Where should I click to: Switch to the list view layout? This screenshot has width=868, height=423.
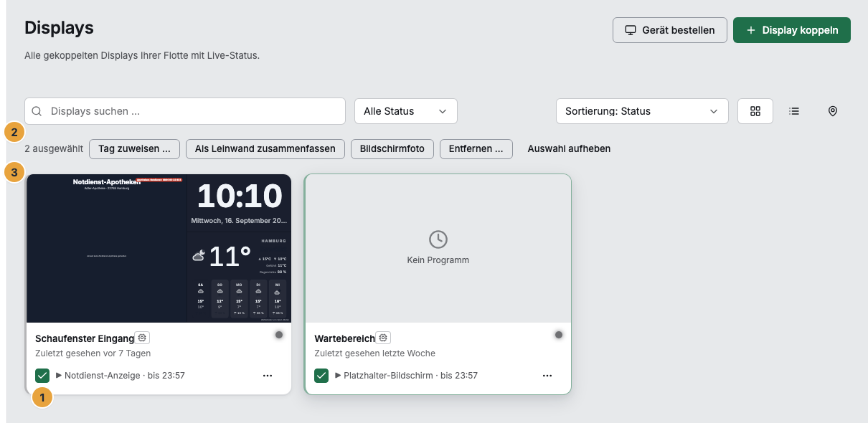794,111
